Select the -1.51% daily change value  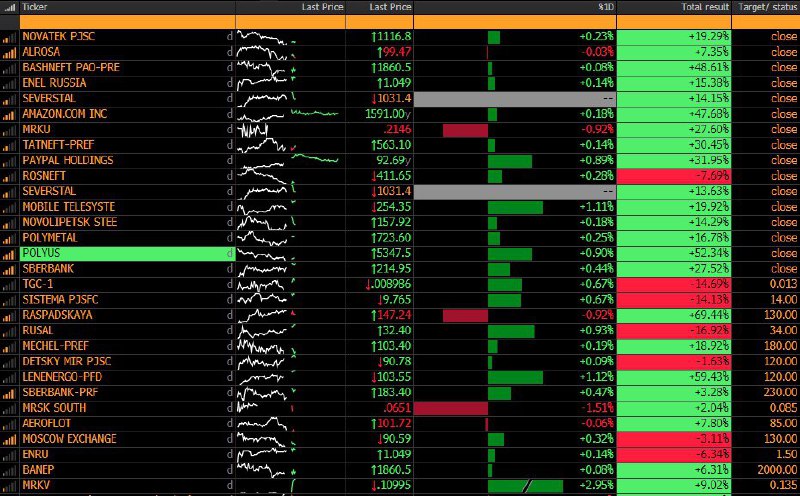click(x=597, y=408)
